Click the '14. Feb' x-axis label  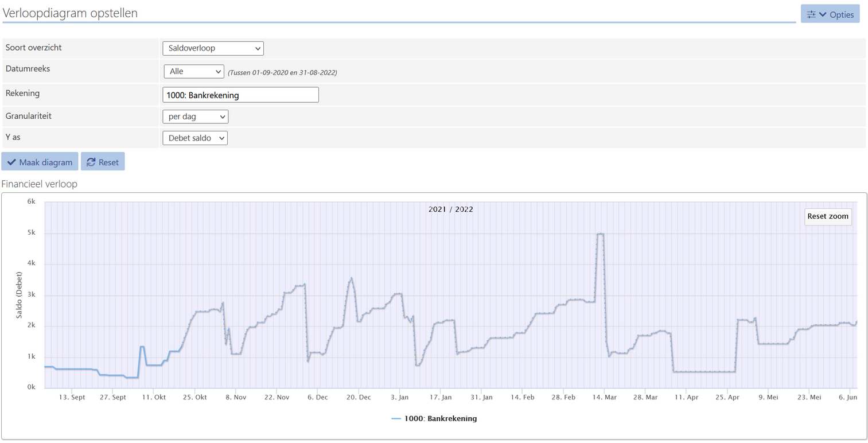tap(523, 397)
